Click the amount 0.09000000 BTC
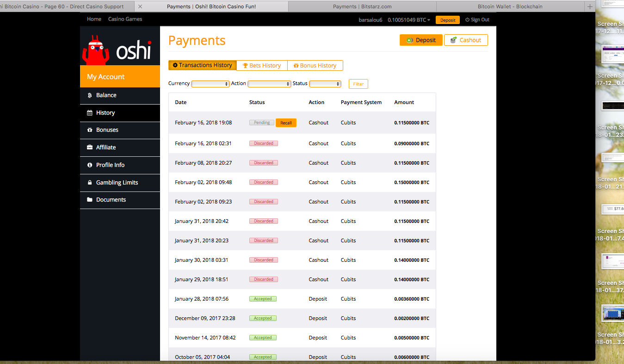The image size is (624, 364). pyautogui.click(x=412, y=143)
